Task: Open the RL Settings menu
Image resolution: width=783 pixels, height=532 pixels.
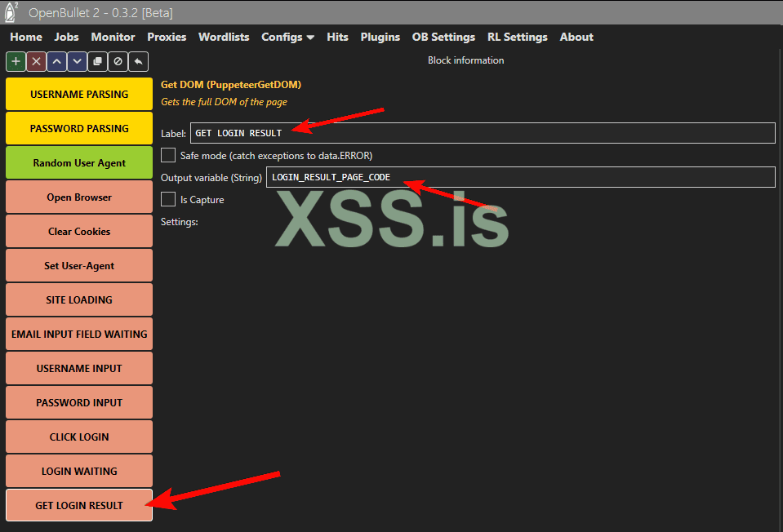Action: pos(518,37)
